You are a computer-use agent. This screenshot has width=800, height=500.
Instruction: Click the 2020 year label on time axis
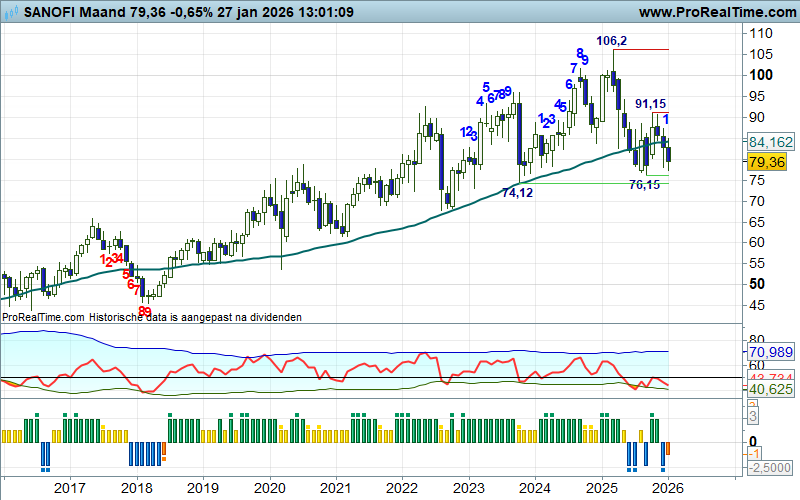coord(269,487)
